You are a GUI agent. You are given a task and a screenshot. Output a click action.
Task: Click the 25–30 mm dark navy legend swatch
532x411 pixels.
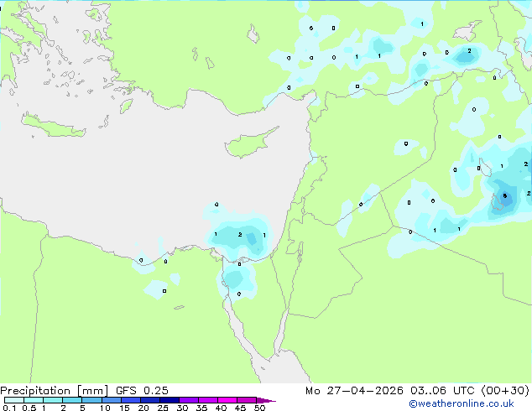[x=169, y=400]
